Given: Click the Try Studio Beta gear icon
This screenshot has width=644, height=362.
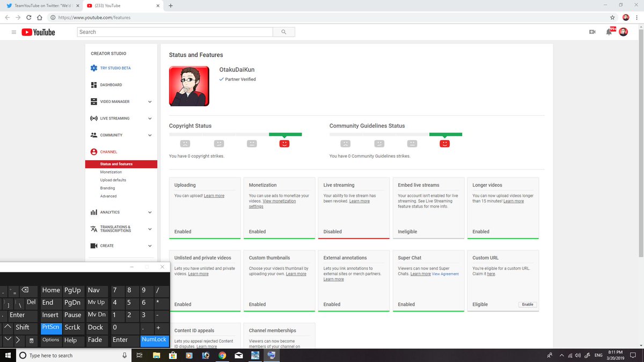Looking at the screenshot, I should (x=94, y=68).
